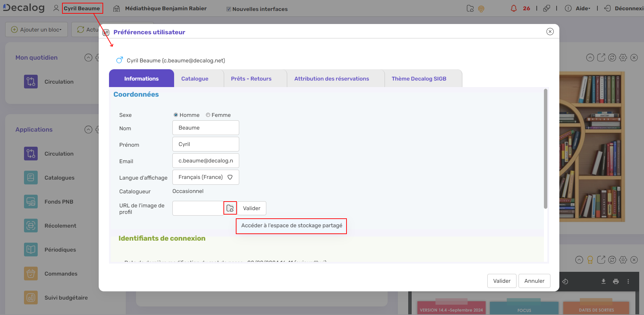Expand the Ajouter un bloc menu
This screenshot has height=315, width=644.
tap(36, 29)
